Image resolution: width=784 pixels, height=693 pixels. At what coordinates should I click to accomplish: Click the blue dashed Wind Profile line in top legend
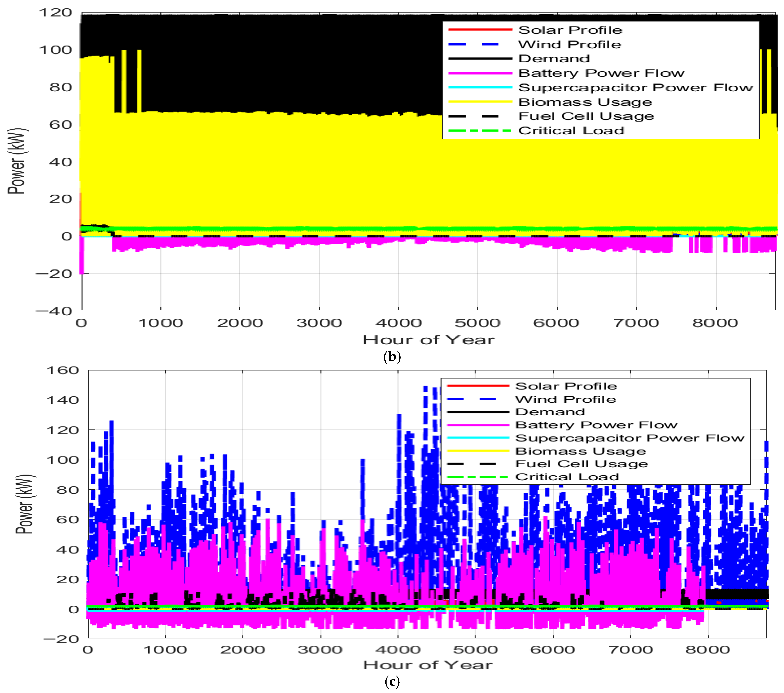tap(480, 44)
